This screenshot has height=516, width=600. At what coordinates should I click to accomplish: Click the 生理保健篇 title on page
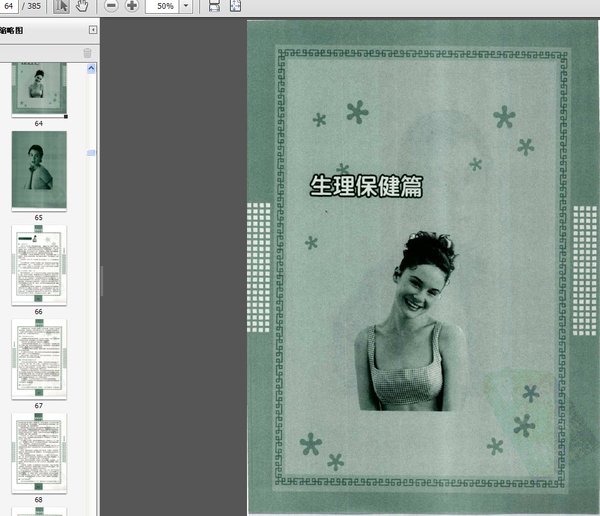(366, 186)
